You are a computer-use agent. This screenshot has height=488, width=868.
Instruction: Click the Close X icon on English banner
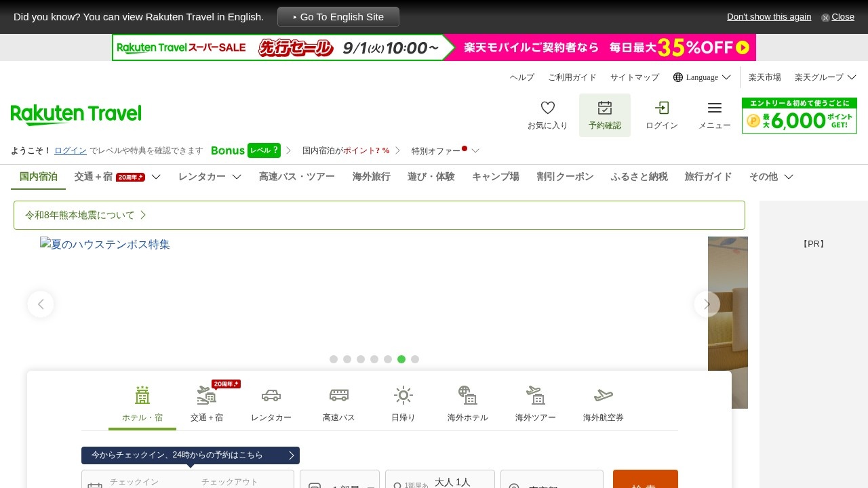coord(825,18)
